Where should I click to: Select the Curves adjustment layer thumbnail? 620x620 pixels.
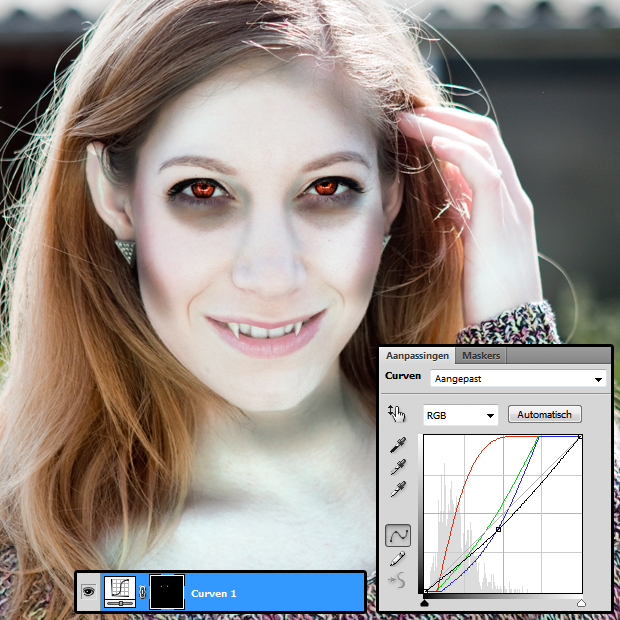pos(119,592)
